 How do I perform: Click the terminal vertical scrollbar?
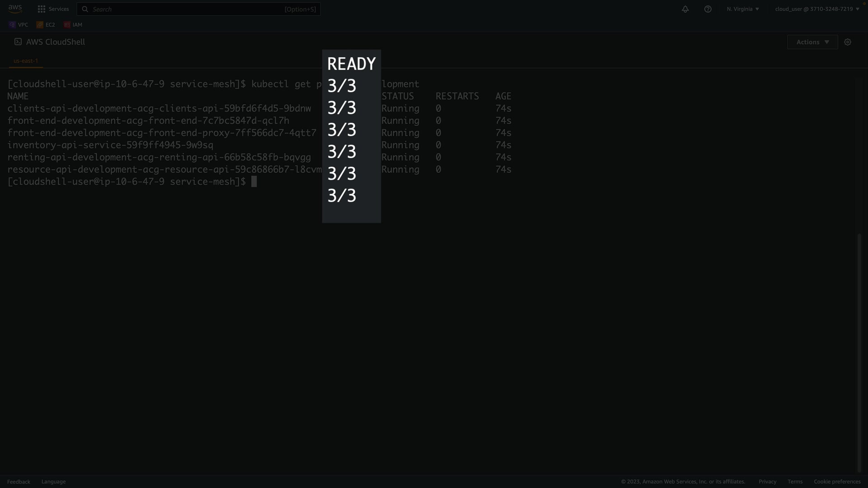pos(859,352)
